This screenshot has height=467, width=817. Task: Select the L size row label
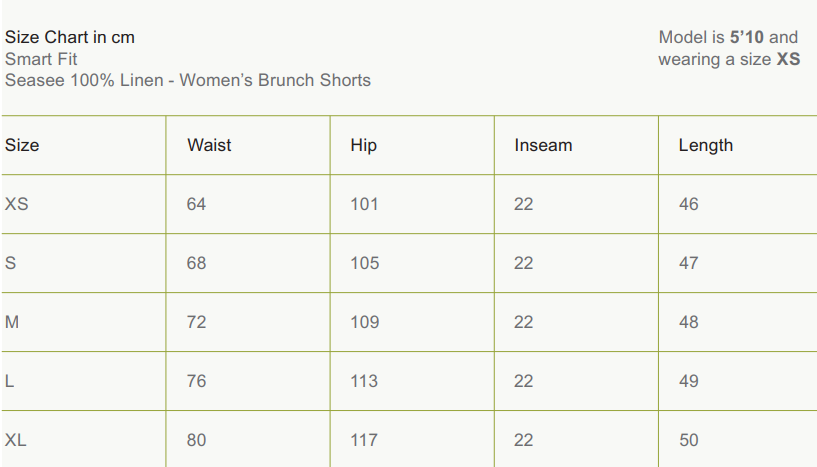tap(10, 381)
